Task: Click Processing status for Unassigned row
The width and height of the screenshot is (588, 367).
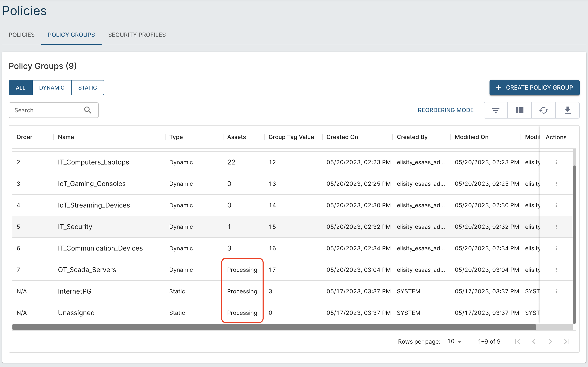Action: (x=242, y=313)
